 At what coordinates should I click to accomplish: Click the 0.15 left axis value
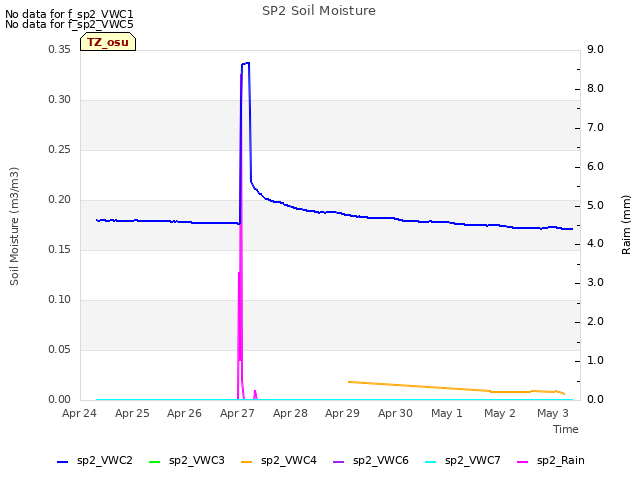60,249
